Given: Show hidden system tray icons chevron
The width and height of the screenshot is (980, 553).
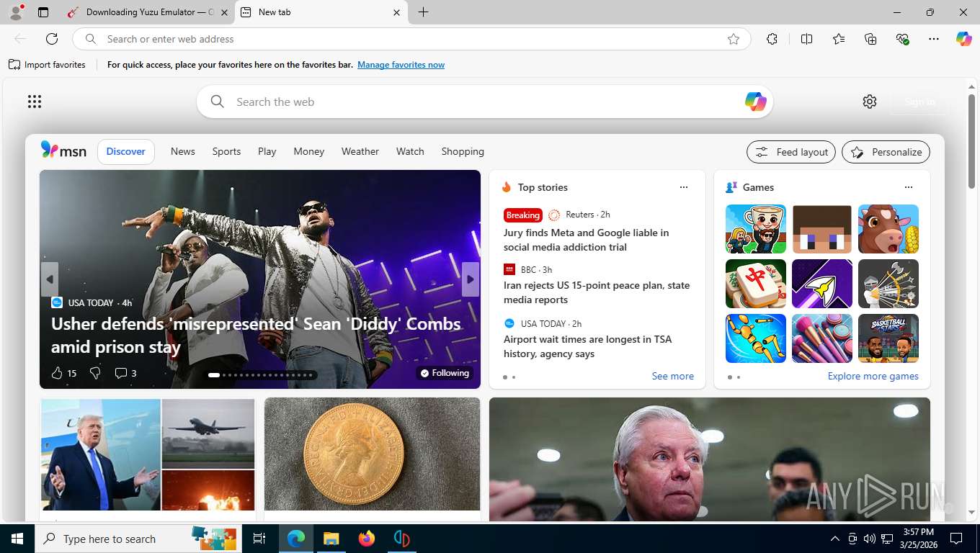Looking at the screenshot, I should click(835, 539).
